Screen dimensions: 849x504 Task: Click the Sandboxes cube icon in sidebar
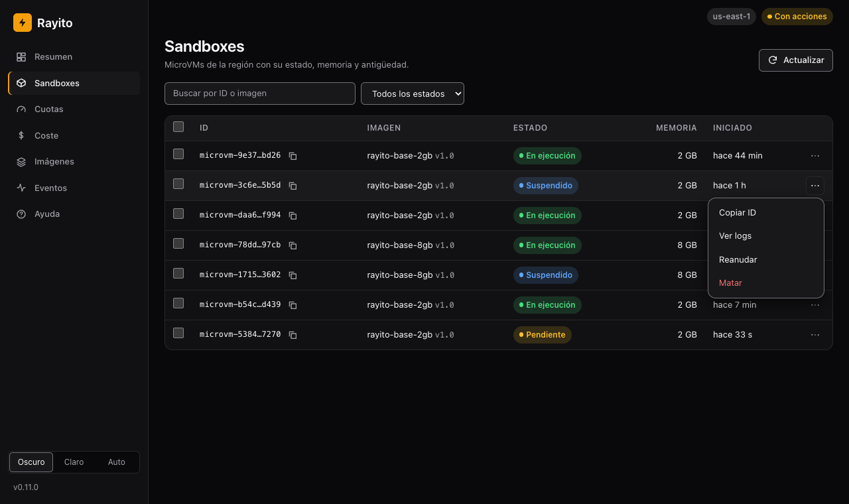click(21, 84)
